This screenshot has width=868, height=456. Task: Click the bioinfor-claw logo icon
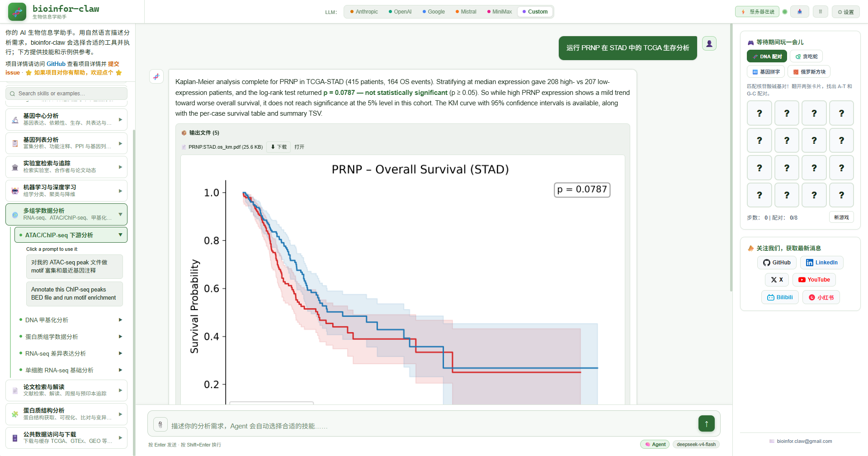coord(17,12)
